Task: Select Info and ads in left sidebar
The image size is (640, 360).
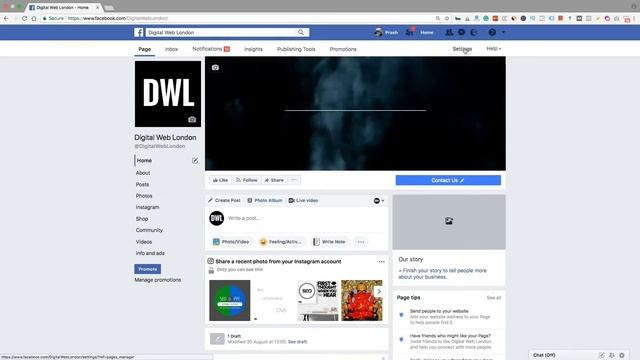Action: pos(150,253)
